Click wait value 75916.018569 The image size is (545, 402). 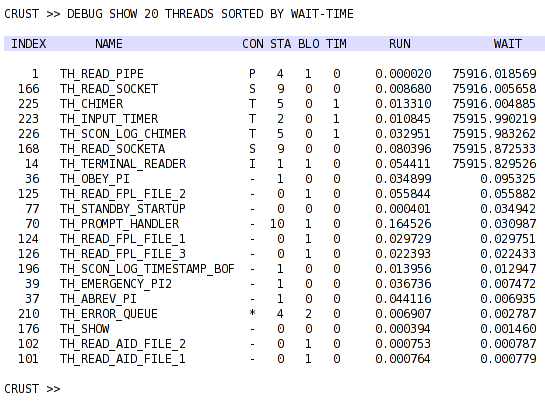pos(494,74)
